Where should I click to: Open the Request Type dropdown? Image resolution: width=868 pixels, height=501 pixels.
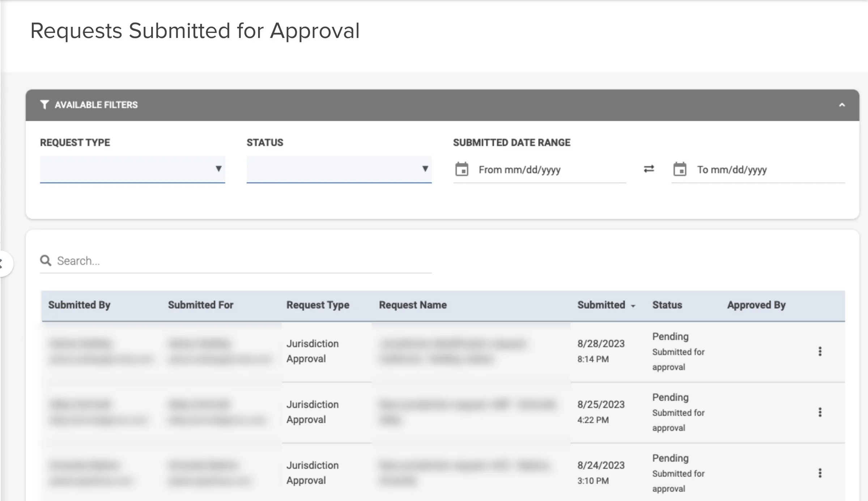pyautogui.click(x=132, y=169)
